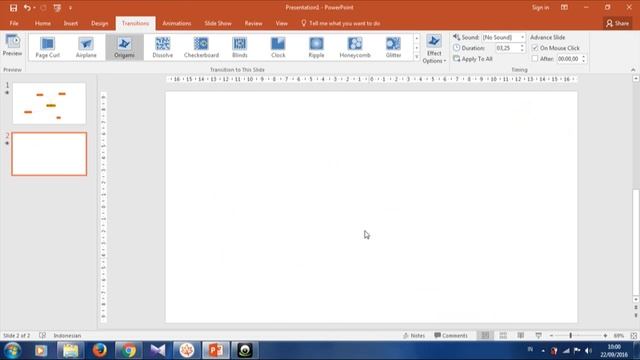Increase After time with spinner arrow

583,57
